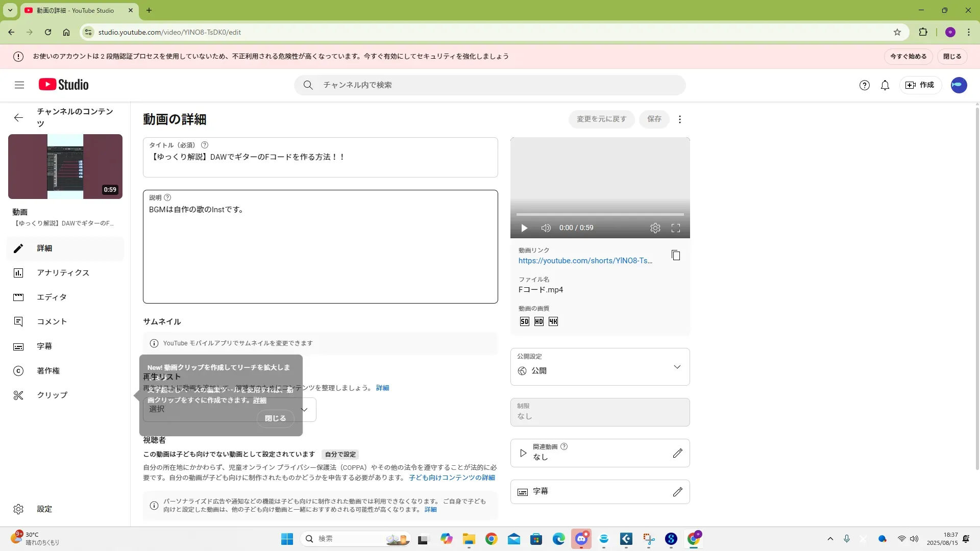Click the video preview progress bar
Image resolution: width=980 pixels, height=551 pixels.
[600, 215]
